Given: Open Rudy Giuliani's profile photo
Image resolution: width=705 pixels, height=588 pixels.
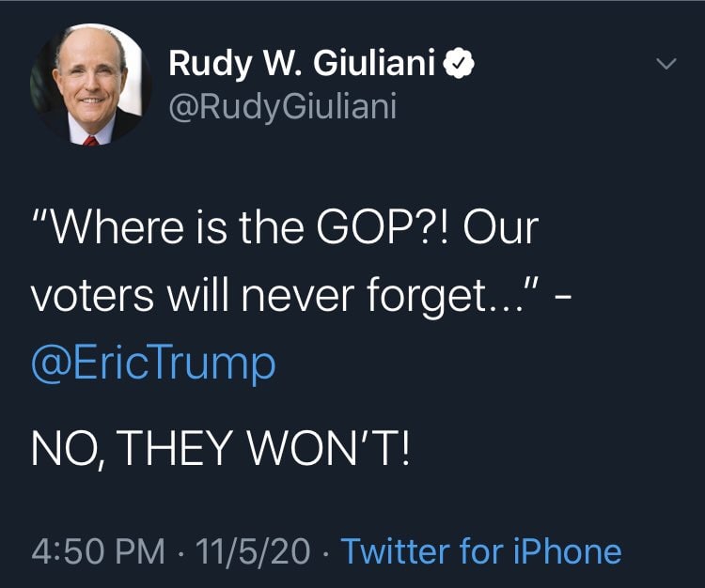Looking at the screenshot, I should (x=89, y=86).
